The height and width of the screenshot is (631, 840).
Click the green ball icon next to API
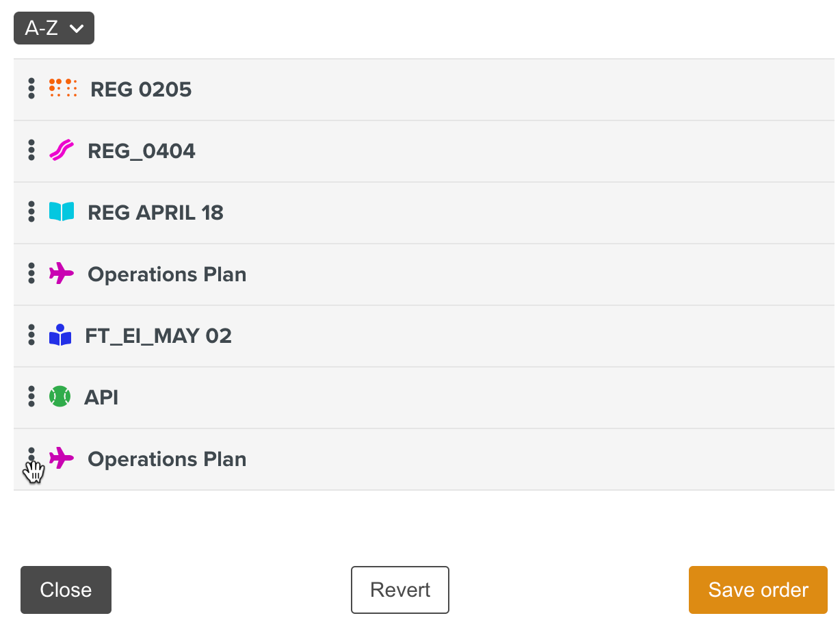point(60,397)
